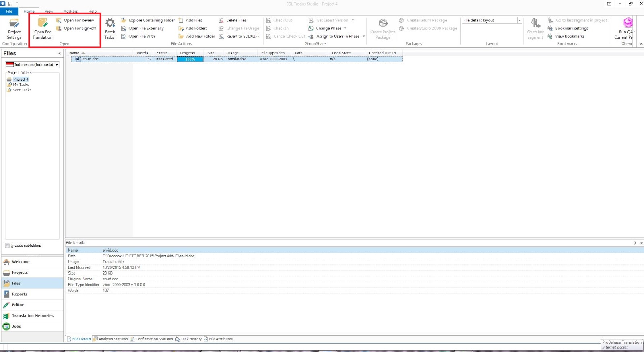Screen dimensions: 644x352
Task: Go to the Projects view
Action: 32,273
